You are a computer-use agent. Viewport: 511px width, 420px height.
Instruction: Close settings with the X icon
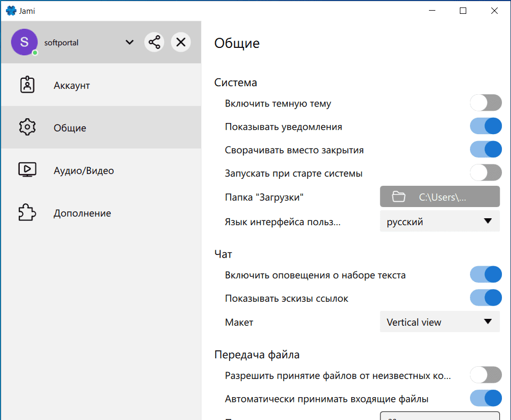tap(181, 42)
